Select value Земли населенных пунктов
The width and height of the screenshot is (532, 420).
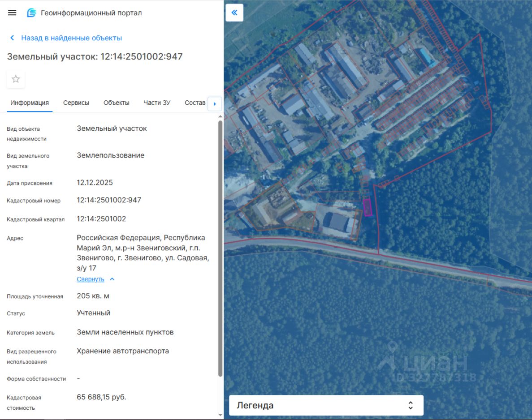click(125, 332)
